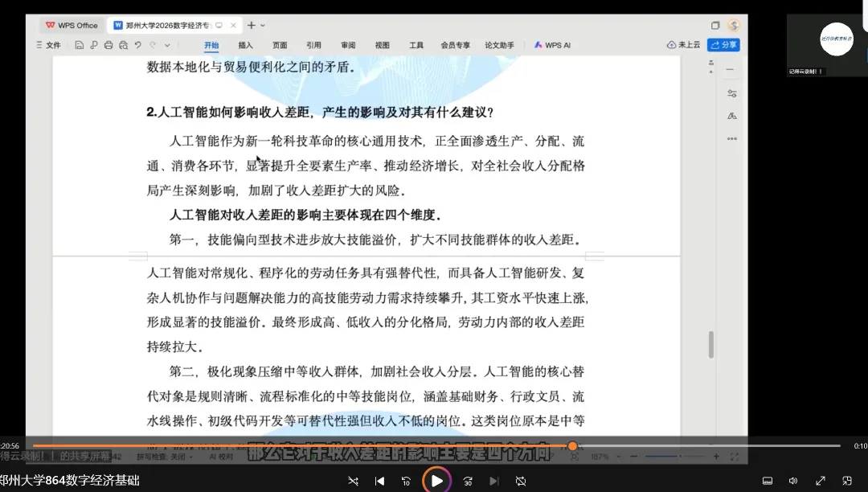Zoom in with the plus button in status bar
This screenshot has width=868, height=492.
[716, 457]
